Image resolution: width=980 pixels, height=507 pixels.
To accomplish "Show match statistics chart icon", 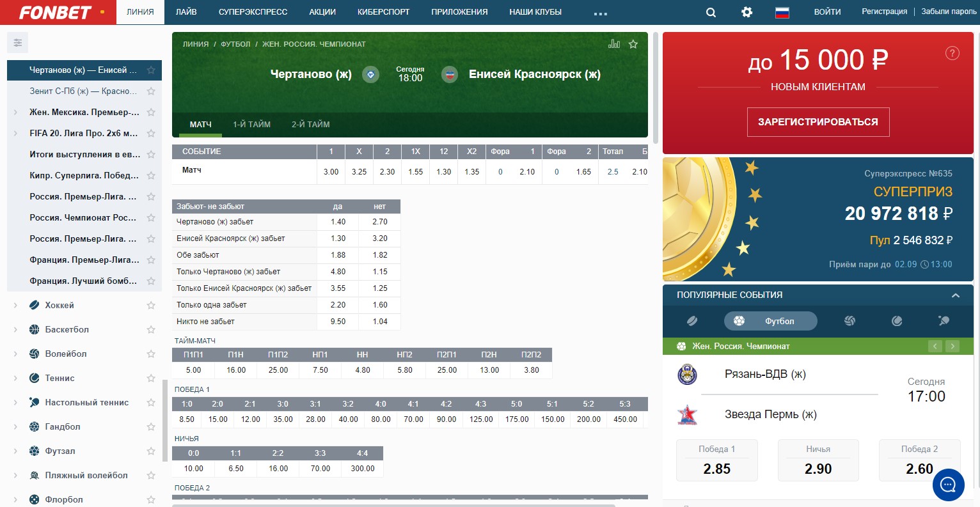I will click(x=614, y=44).
